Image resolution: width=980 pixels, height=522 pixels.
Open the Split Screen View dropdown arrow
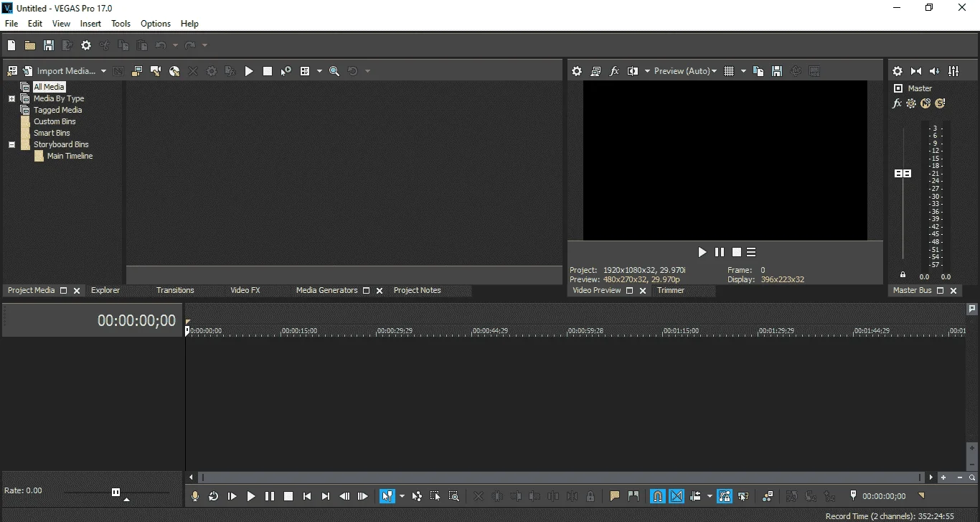[647, 71]
